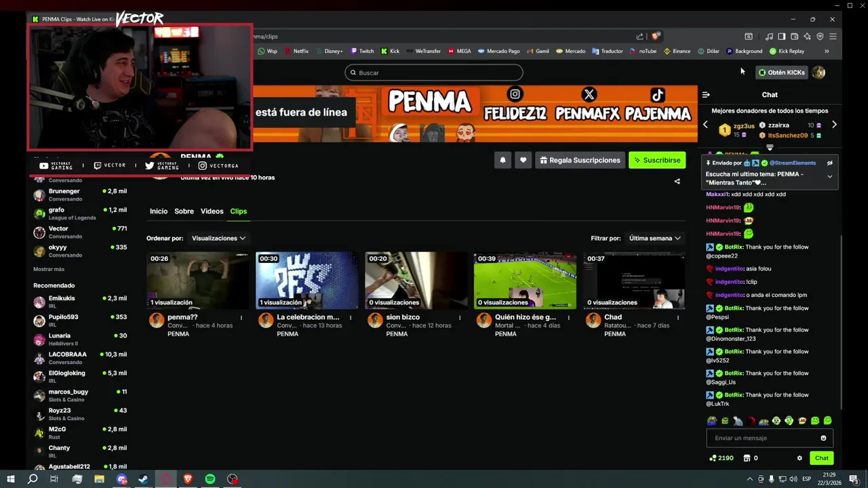Viewport: 868px width, 488px height.
Task: Open the Netflix bookmark
Action: [x=296, y=51]
